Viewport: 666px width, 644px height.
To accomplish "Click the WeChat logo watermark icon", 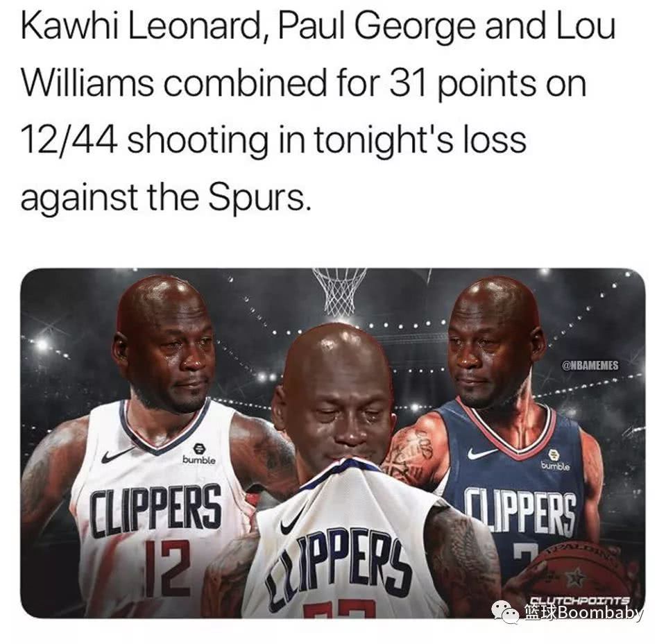I will click(506, 611).
